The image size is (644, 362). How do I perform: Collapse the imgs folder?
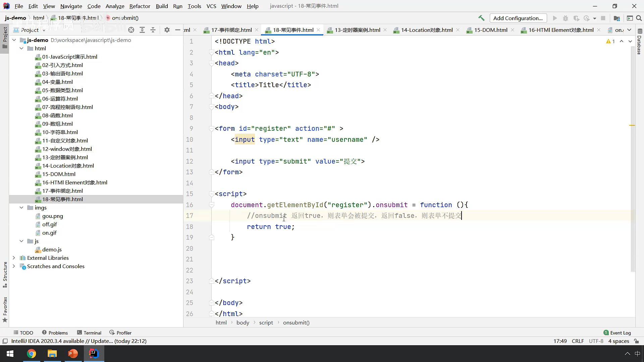click(21, 208)
